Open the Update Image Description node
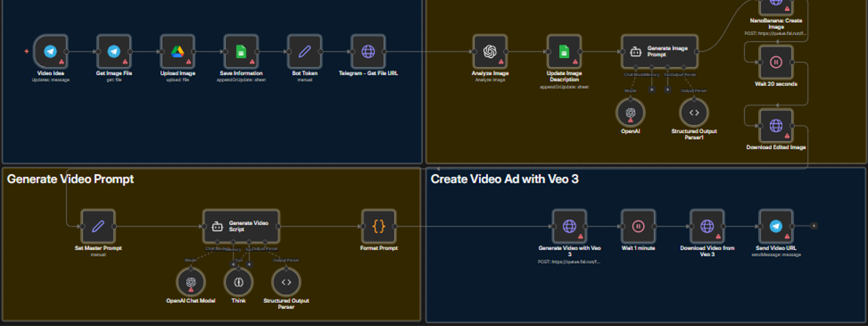868x326 pixels. pos(564,51)
